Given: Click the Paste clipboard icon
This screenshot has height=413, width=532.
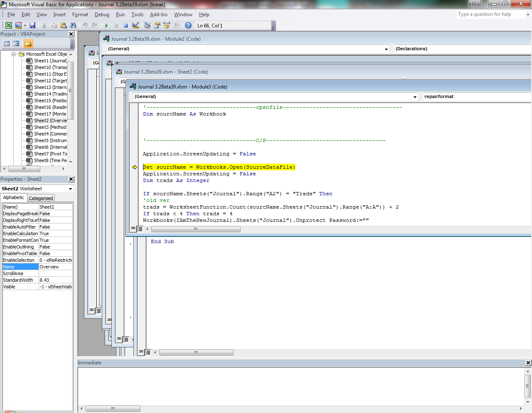Looking at the screenshot, I should point(63,25).
